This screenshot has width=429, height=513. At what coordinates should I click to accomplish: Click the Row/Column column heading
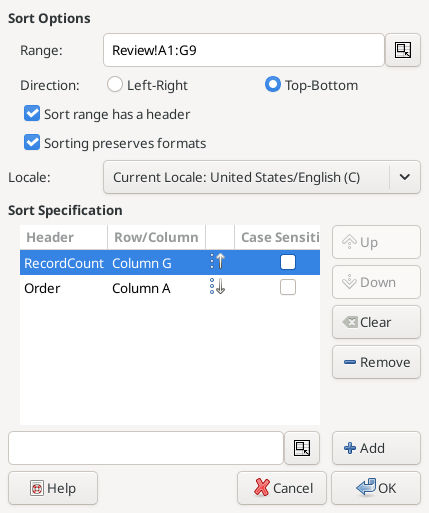(156, 237)
